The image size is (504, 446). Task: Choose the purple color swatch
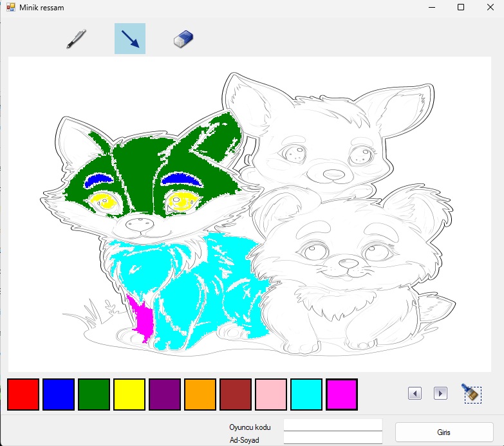click(x=165, y=395)
